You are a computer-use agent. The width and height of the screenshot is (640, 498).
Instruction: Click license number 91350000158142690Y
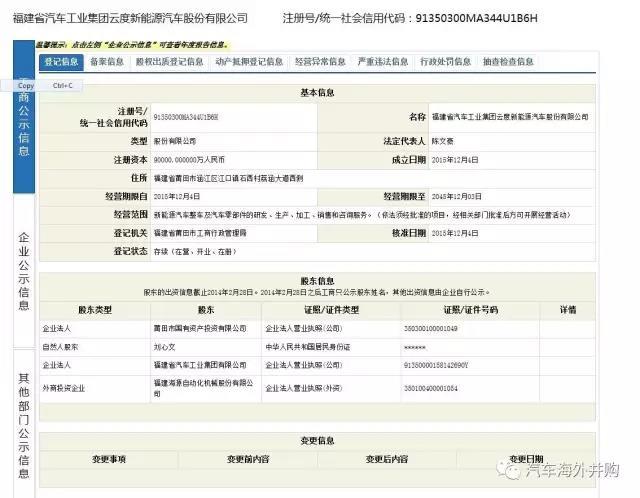point(436,365)
